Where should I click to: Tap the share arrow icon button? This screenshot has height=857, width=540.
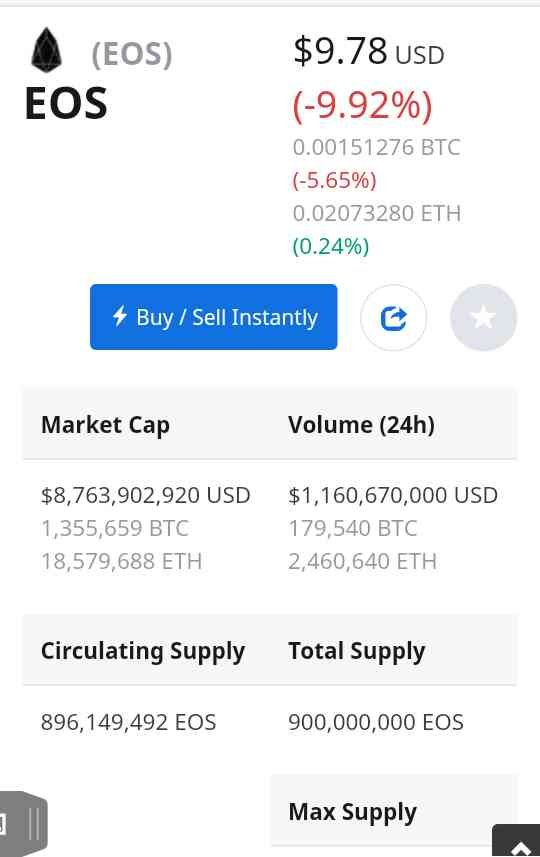pos(394,318)
